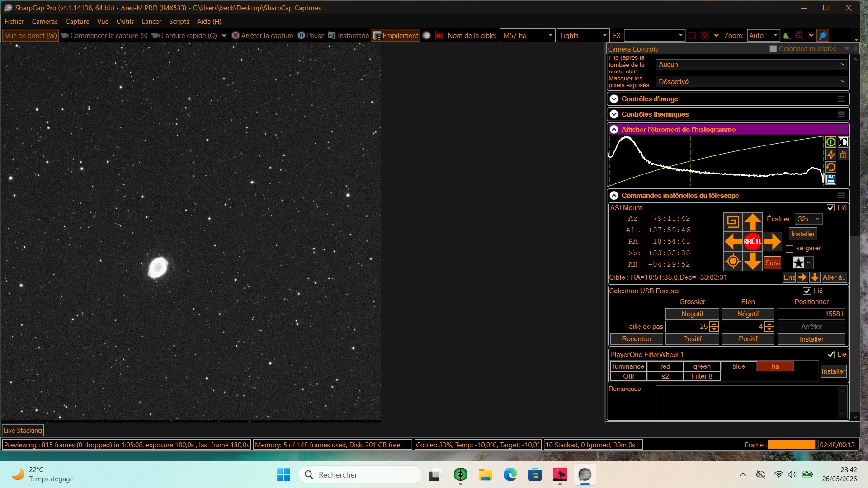Viewport: 868px width, 488px height.
Task: Click the black star bookmark icon
Action: pos(798,263)
